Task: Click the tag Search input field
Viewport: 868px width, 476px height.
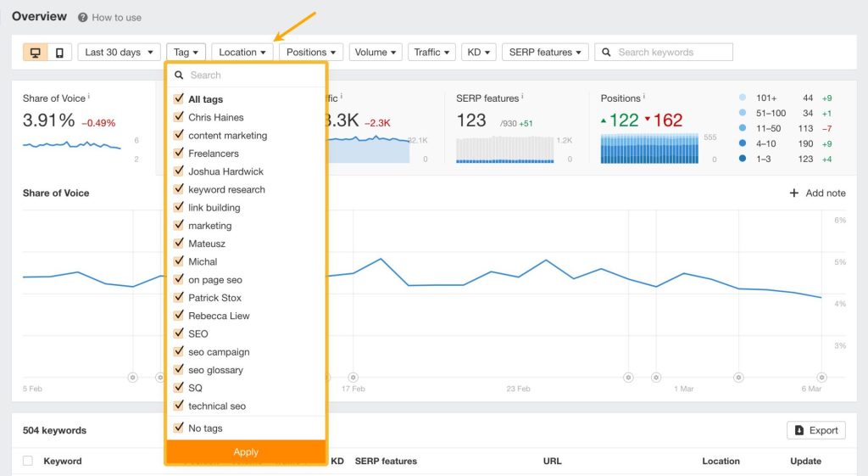Action: 253,76
